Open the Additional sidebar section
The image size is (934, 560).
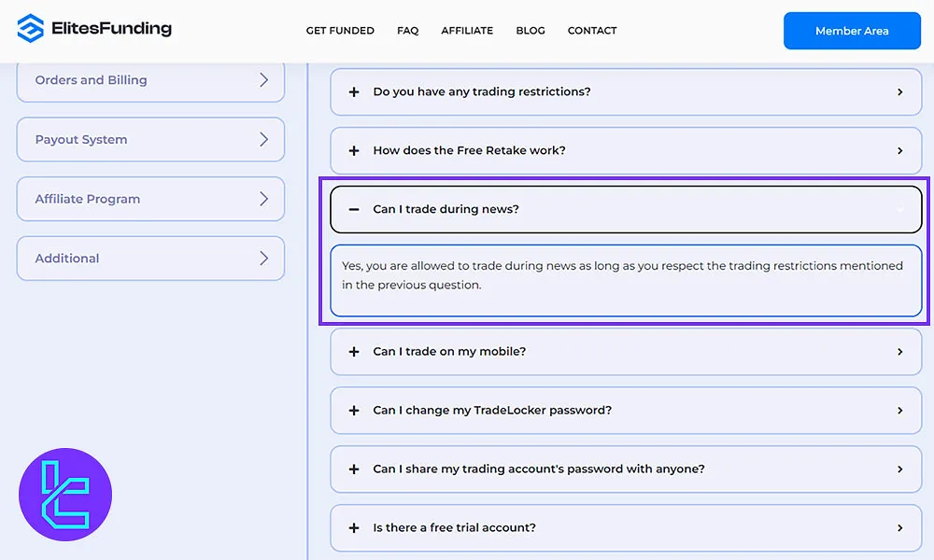click(150, 259)
